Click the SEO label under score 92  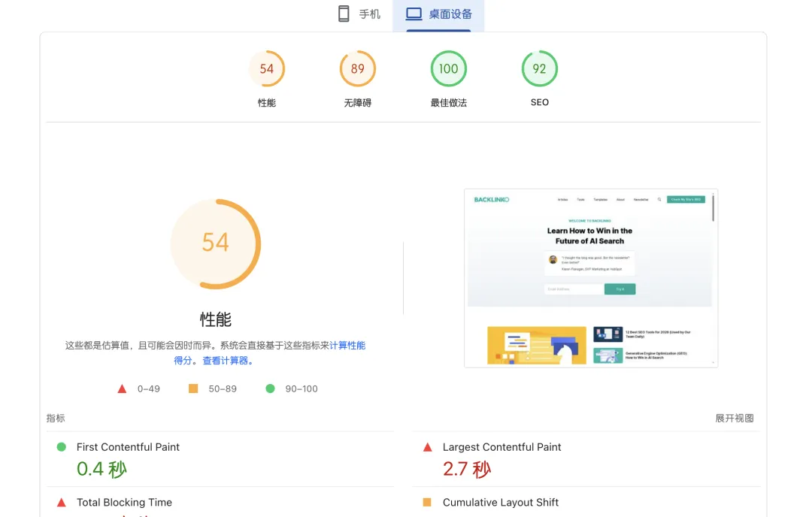pyautogui.click(x=539, y=102)
